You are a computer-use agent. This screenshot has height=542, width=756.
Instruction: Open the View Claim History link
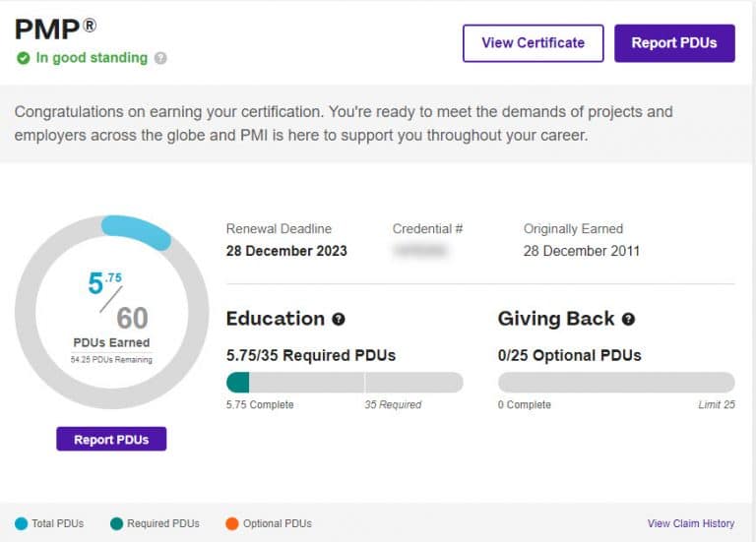tap(691, 523)
